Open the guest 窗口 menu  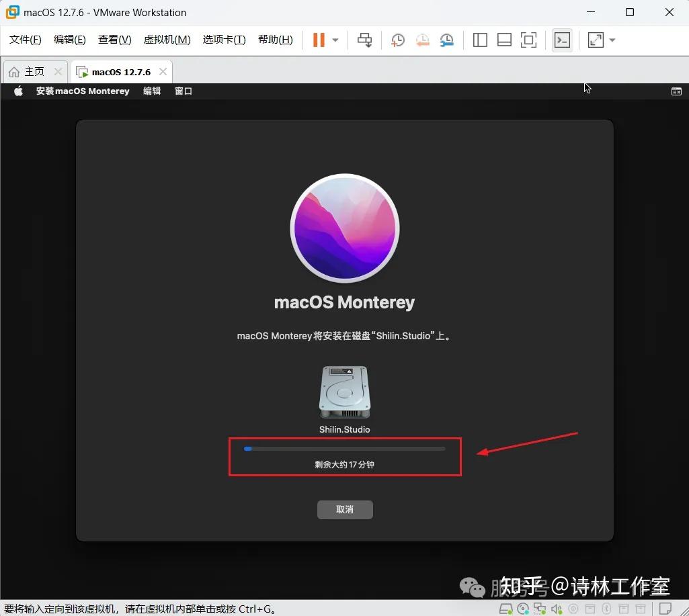pyautogui.click(x=184, y=91)
